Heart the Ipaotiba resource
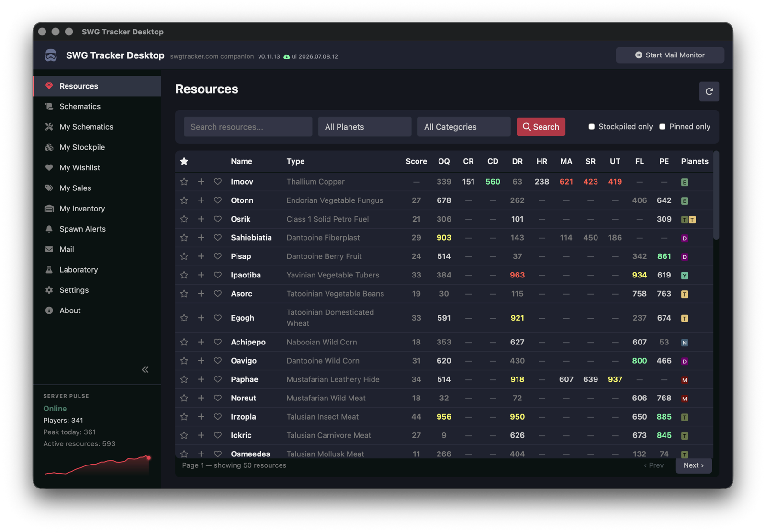 pos(218,275)
